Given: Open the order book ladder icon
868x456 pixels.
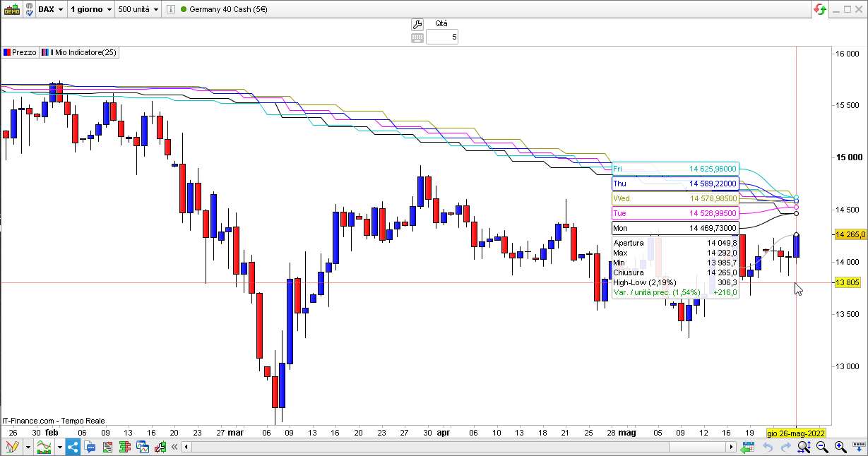Looking at the screenshot, I should (125, 447).
